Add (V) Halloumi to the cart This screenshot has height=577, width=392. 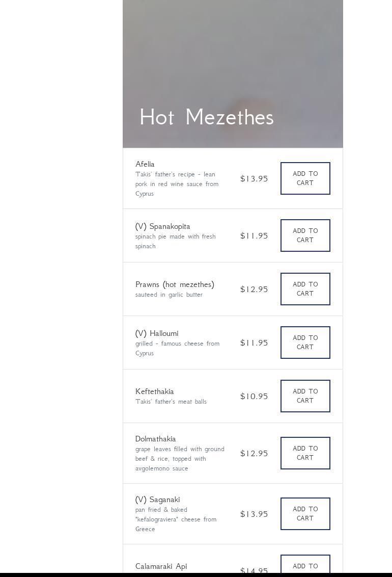[305, 343]
